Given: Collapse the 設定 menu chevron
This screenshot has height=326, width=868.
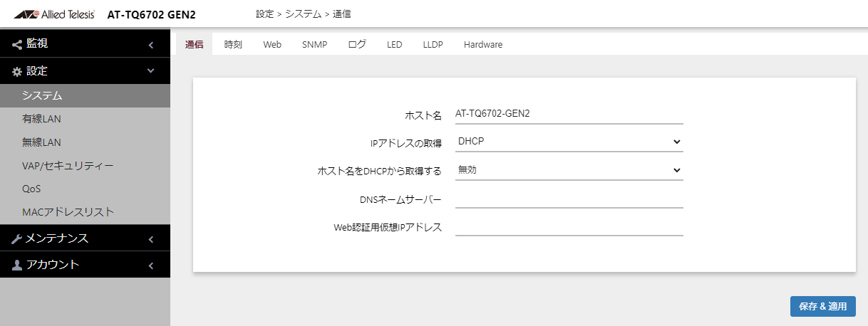Looking at the screenshot, I should [x=150, y=71].
